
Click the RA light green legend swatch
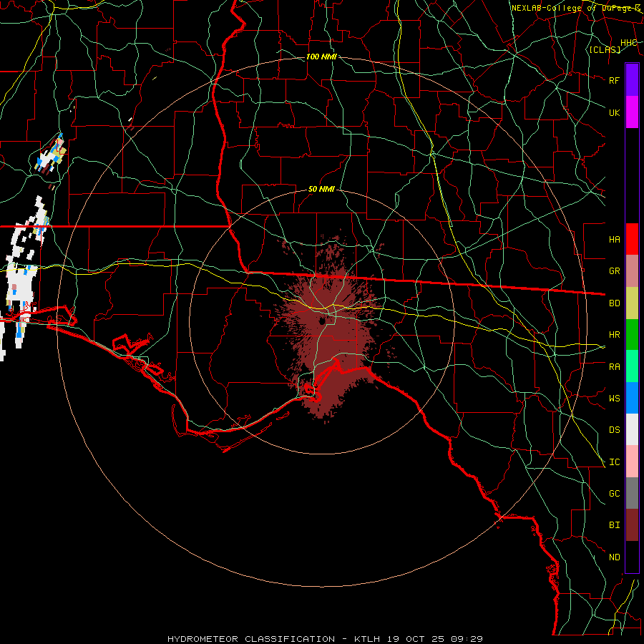pos(632,366)
